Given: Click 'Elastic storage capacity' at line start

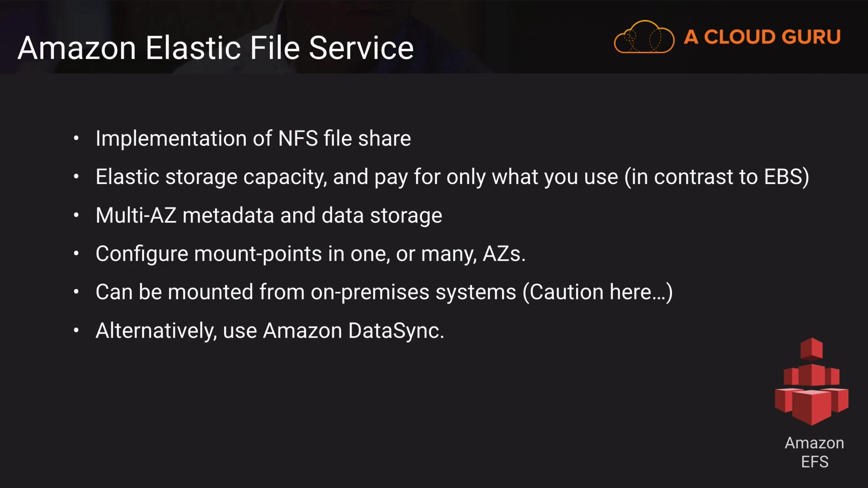Looking at the screenshot, I should pos(211,177).
